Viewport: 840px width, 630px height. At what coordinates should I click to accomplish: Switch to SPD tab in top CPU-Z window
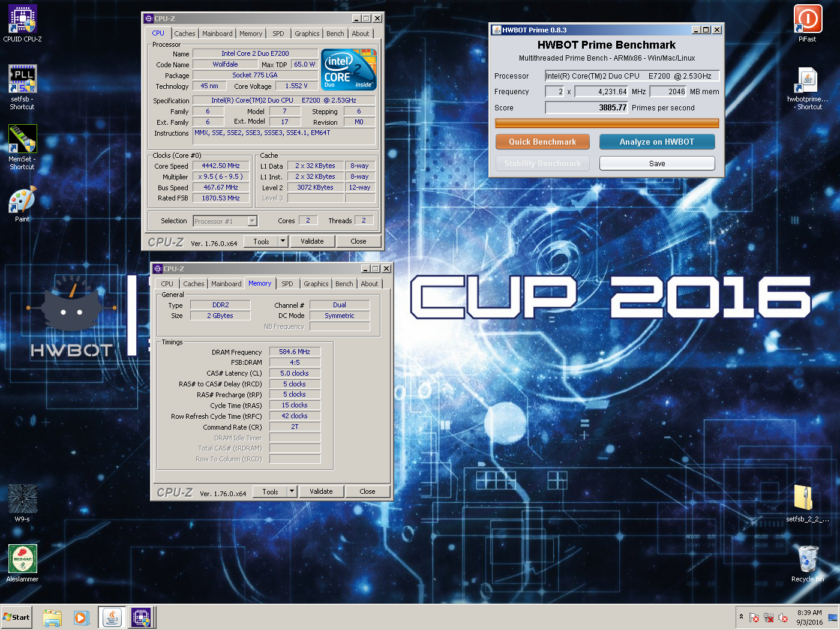[x=278, y=34]
